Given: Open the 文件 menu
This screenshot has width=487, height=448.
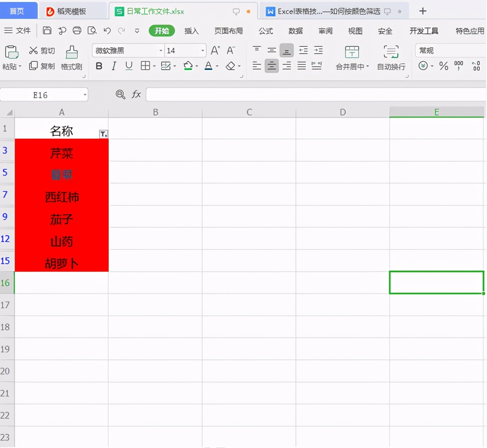Looking at the screenshot, I should (17, 30).
